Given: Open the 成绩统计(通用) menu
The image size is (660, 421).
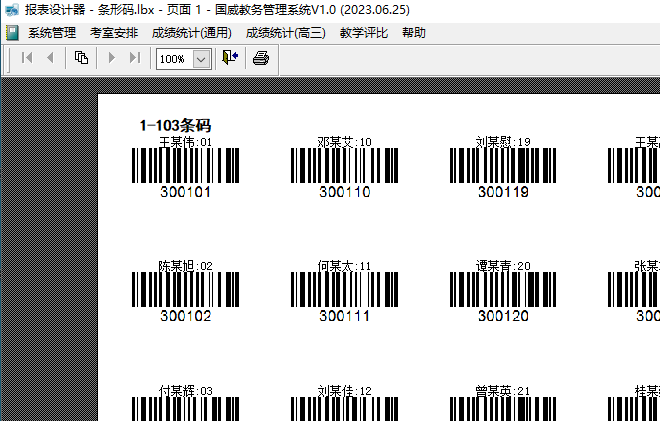Looking at the screenshot, I should [x=192, y=33].
